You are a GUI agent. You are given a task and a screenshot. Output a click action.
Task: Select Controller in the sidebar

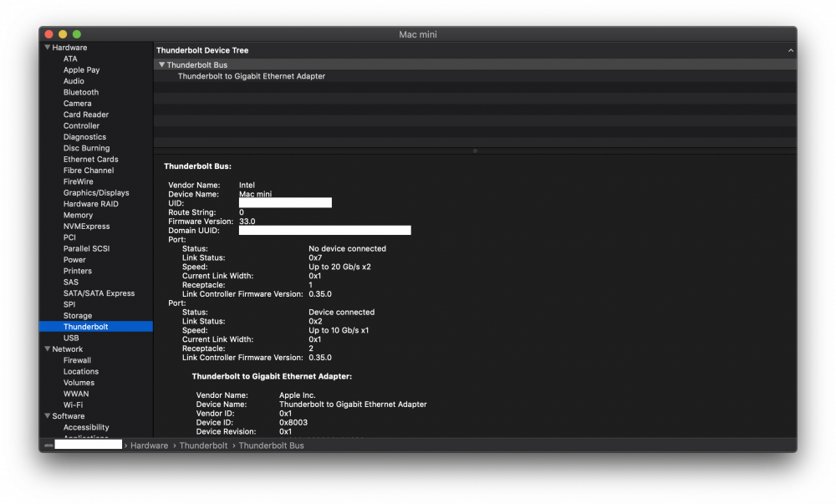point(81,125)
